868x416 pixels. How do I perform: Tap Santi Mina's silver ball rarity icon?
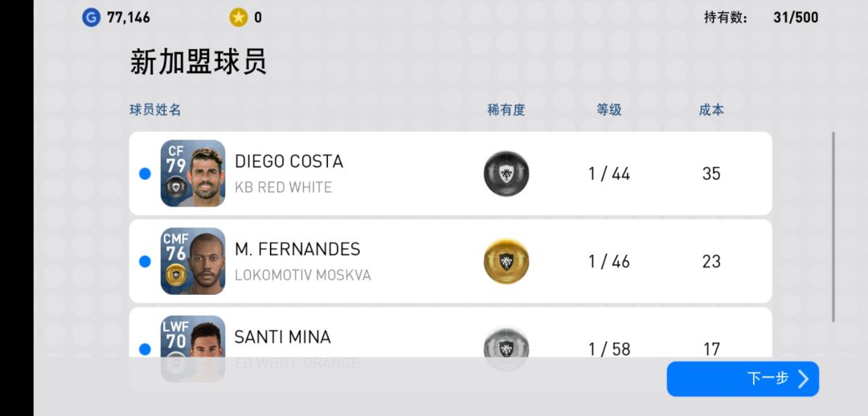(506, 348)
